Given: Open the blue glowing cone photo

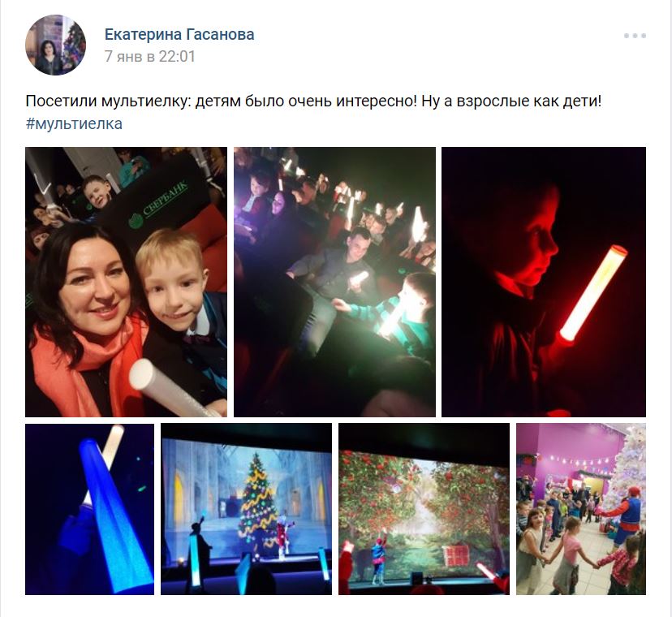Looking at the screenshot, I should click(89, 509).
